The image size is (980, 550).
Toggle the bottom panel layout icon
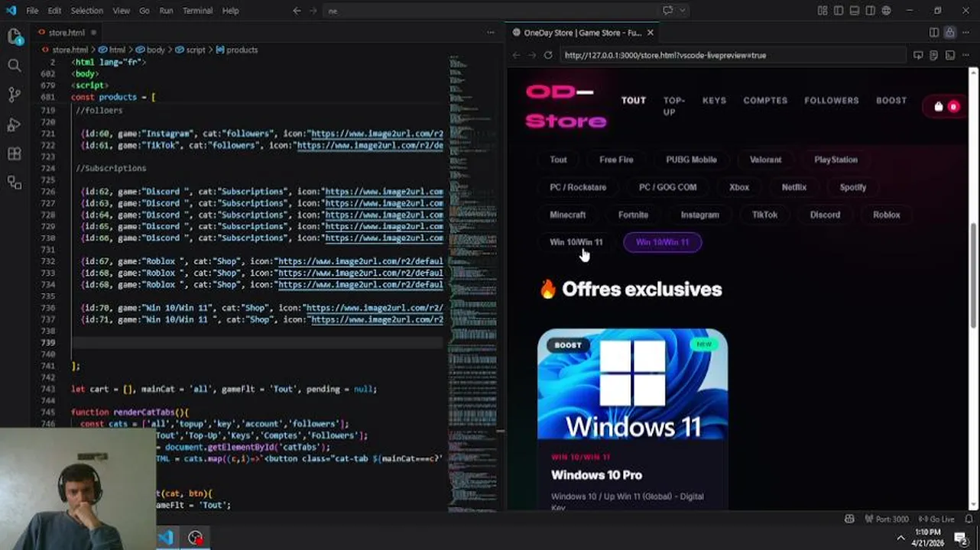pyautogui.click(x=855, y=11)
